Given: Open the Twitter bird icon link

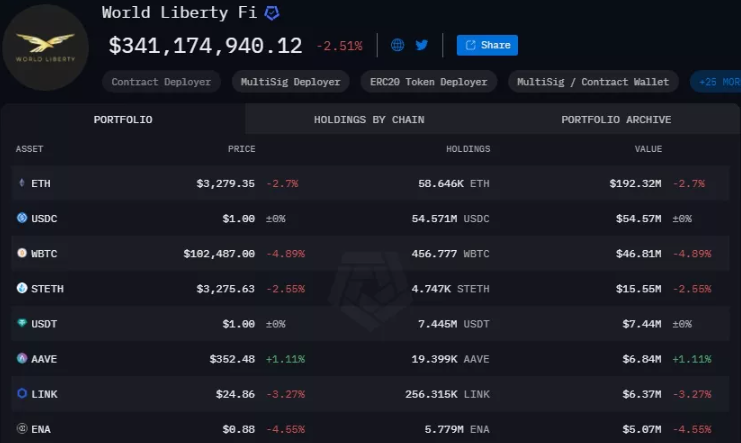Looking at the screenshot, I should coord(422,45).
